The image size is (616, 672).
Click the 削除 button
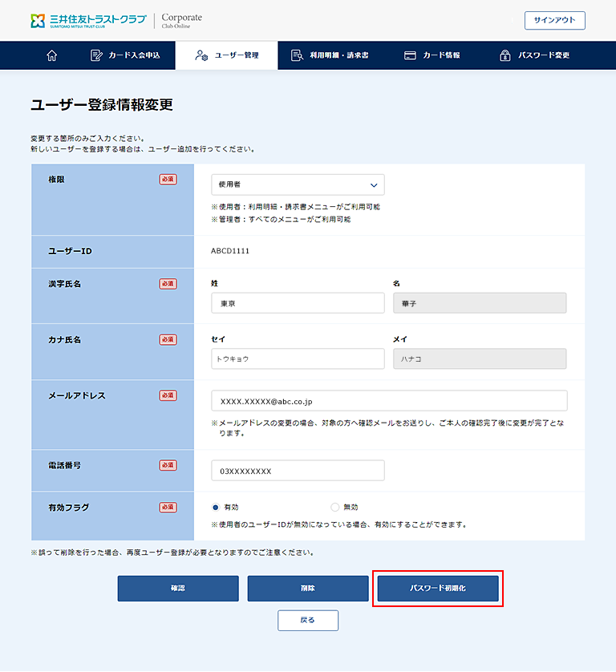pyautogui.click(x=308, y=588)
